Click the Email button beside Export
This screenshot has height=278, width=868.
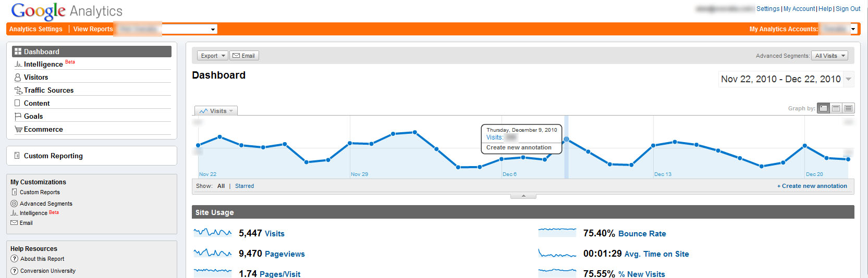[244, 56]
